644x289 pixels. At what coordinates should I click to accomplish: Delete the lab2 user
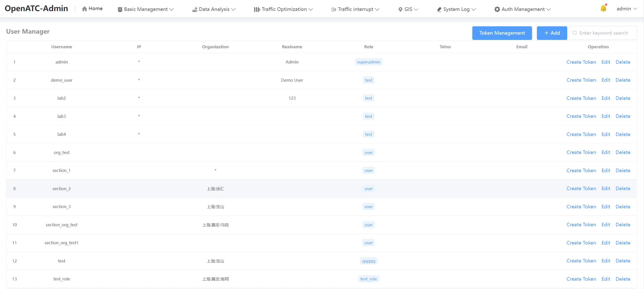pyautogui.click(x=623, y=98)
